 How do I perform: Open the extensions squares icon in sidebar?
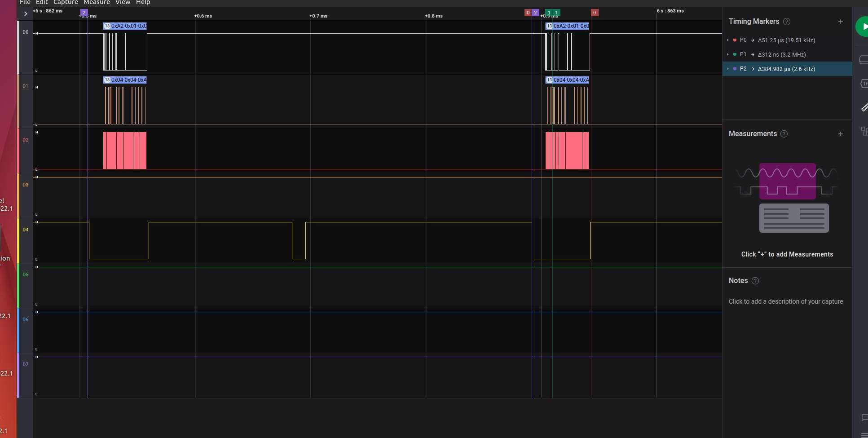(864, 131)
